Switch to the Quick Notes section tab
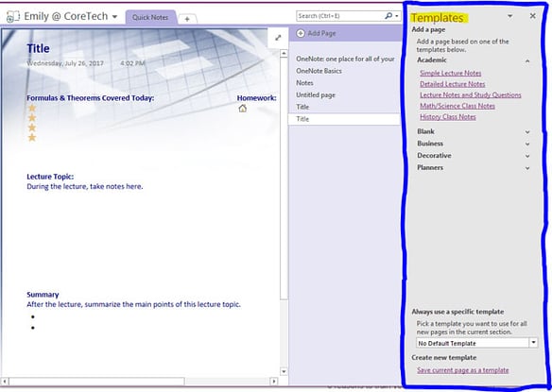Viewport: 552px width, 392px height. click(150, 17)
